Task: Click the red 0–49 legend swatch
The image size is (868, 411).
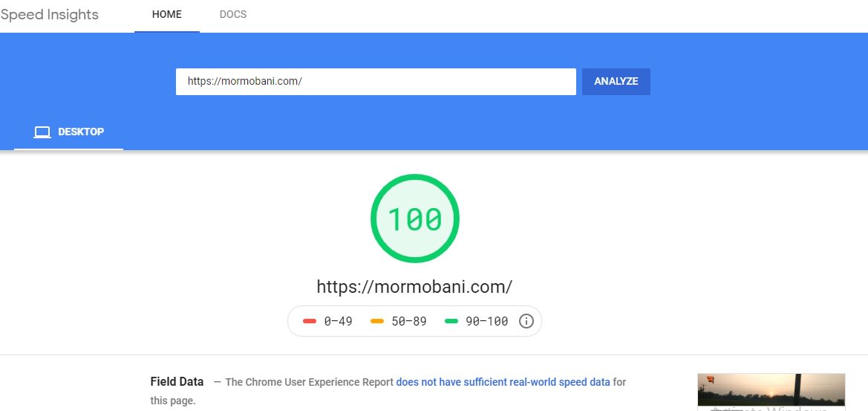Action: (x=310, y=321)
